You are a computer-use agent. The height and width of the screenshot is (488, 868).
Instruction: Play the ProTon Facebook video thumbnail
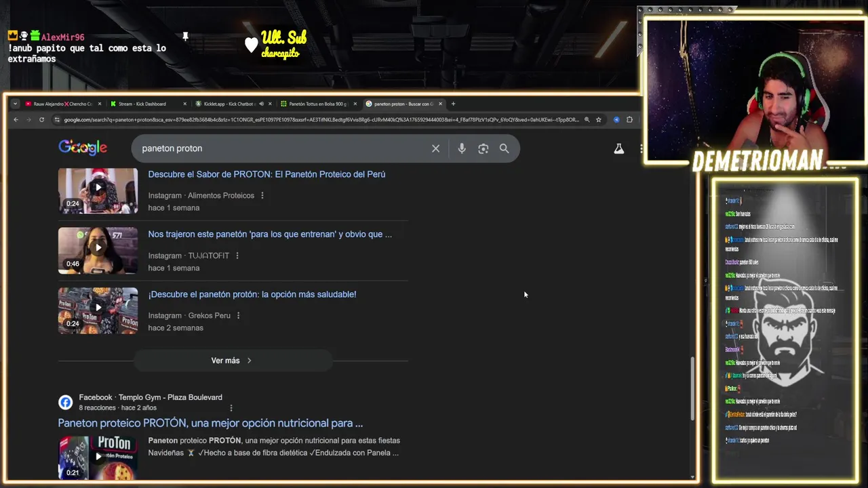(98, 457)
